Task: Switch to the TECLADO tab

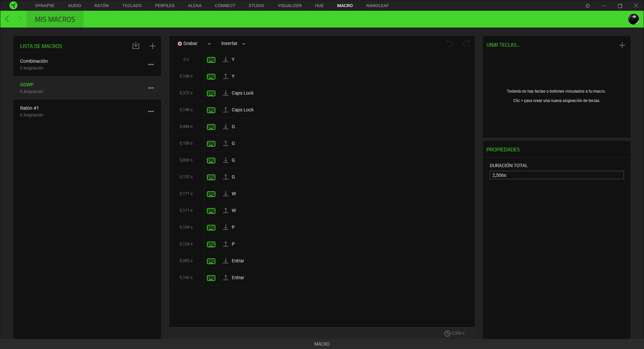Action: [x=132, y=6]
